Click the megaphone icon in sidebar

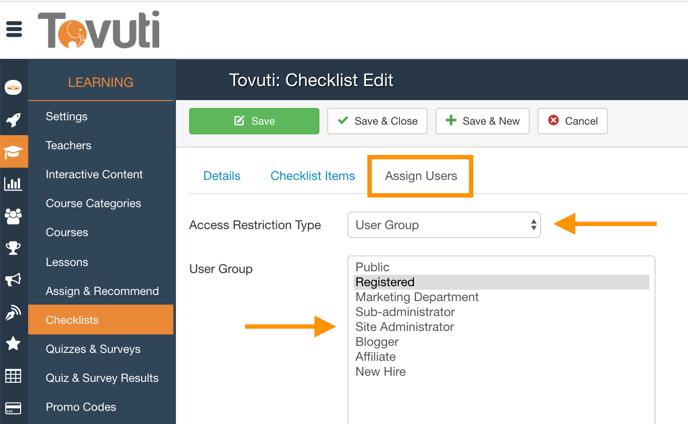click(x=13, y=280)
